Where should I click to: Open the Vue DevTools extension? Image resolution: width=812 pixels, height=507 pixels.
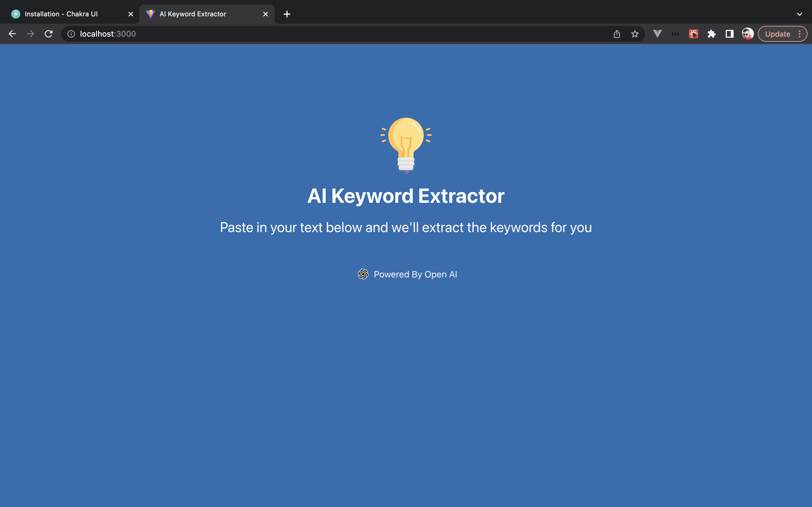(x=657, y=34)
